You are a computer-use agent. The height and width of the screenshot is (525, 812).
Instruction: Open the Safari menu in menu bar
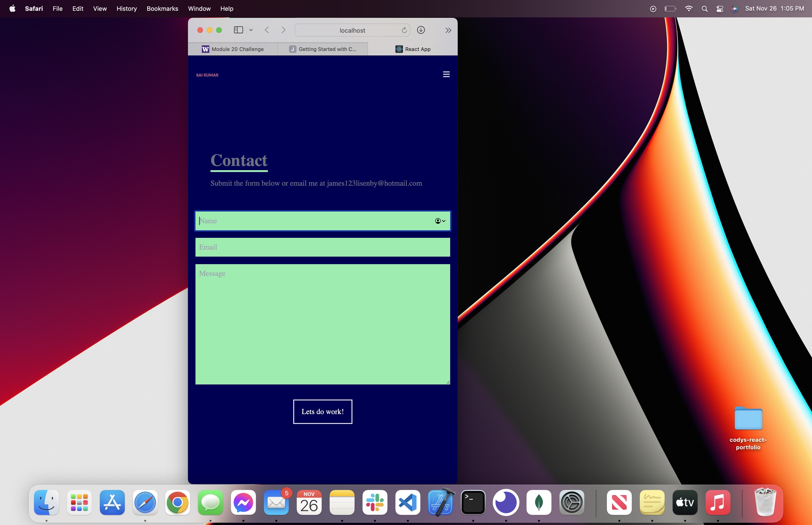point(34,8)
